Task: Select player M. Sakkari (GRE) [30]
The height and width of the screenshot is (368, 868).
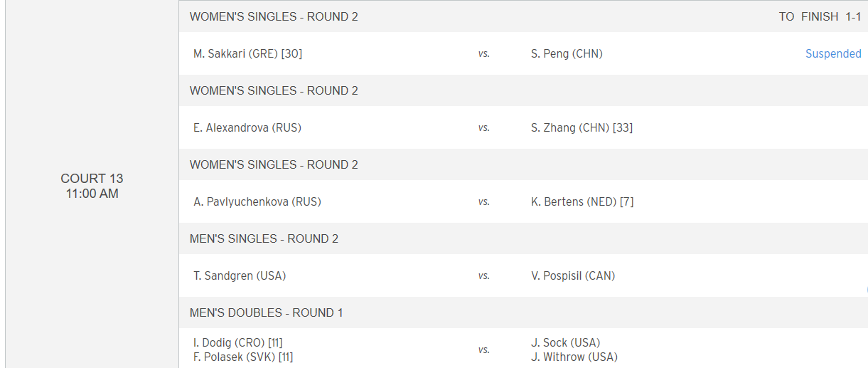Action: (248, 53)
